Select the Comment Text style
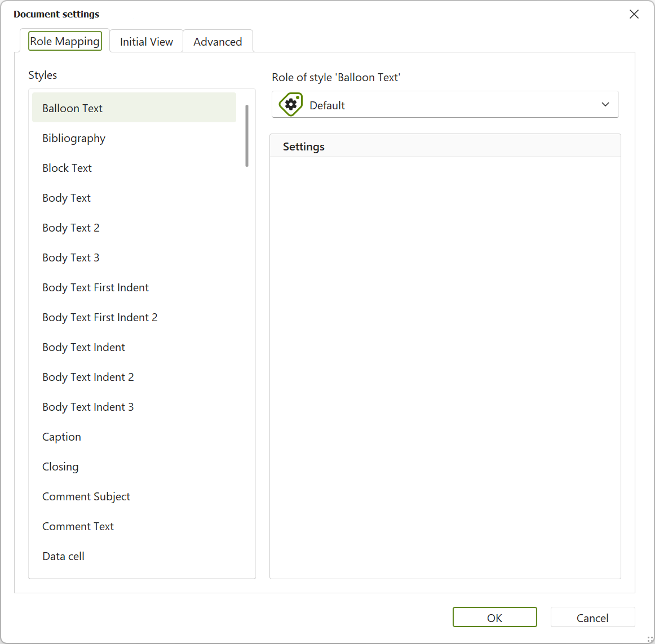 134,526
